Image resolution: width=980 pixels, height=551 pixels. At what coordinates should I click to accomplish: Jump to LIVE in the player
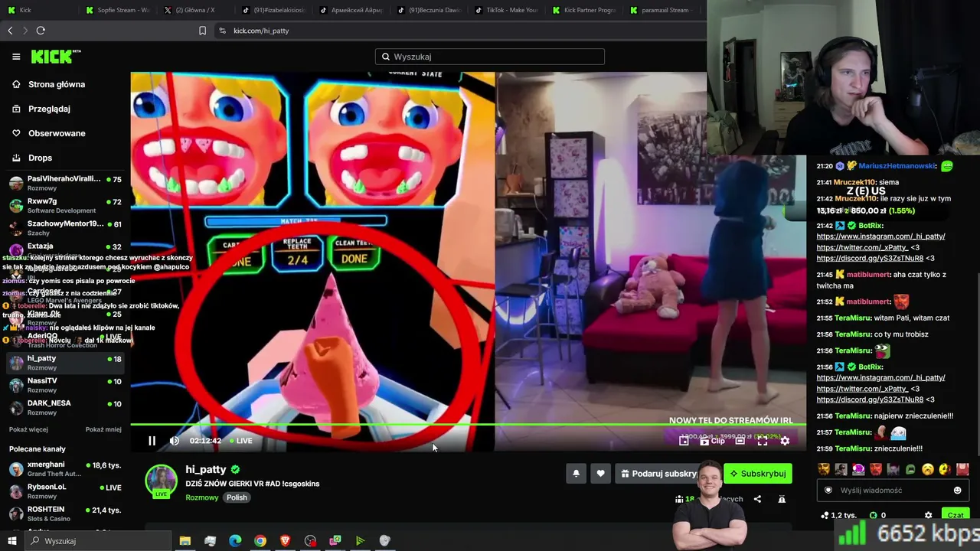pos(240,441)
